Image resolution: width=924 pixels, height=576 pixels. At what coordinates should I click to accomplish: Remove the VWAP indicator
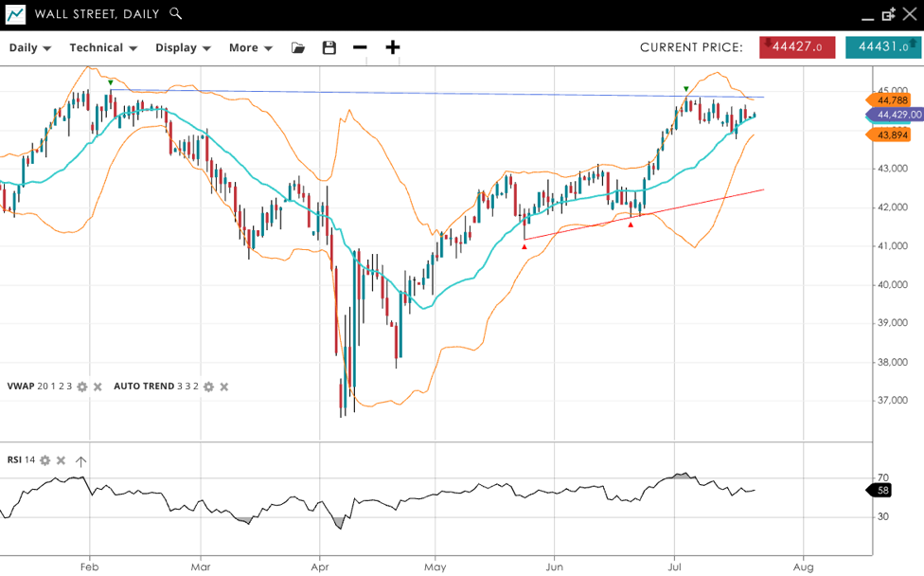click(98, 387)
